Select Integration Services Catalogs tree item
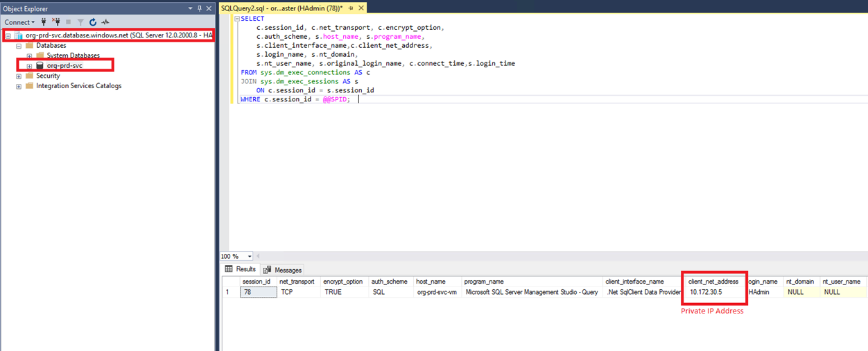868x351 pixels. pos(78,87)
